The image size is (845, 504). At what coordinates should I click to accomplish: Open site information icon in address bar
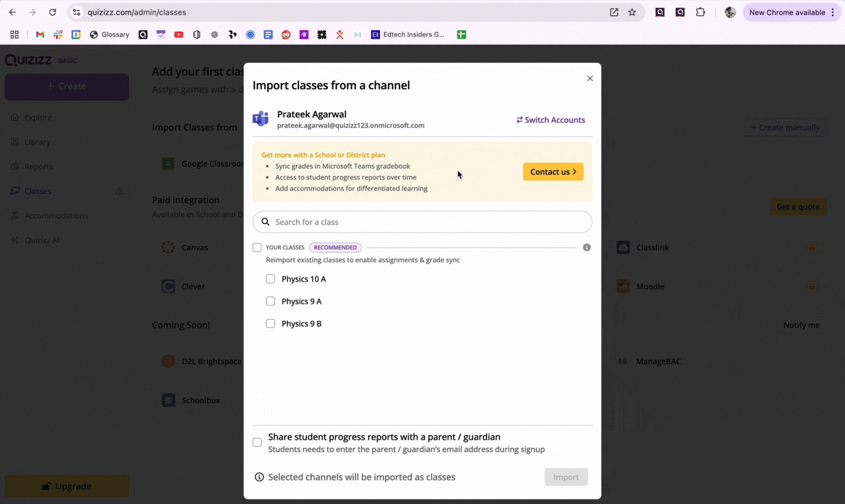(x=77, y=12)
